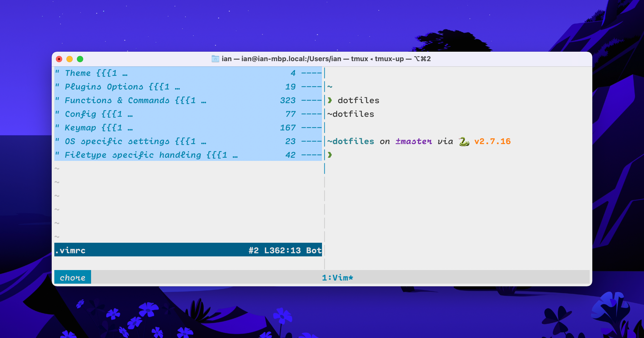Minimize the terminal with the yellow button
This screenshot has width=644, height=338.
tap(70, 59)
